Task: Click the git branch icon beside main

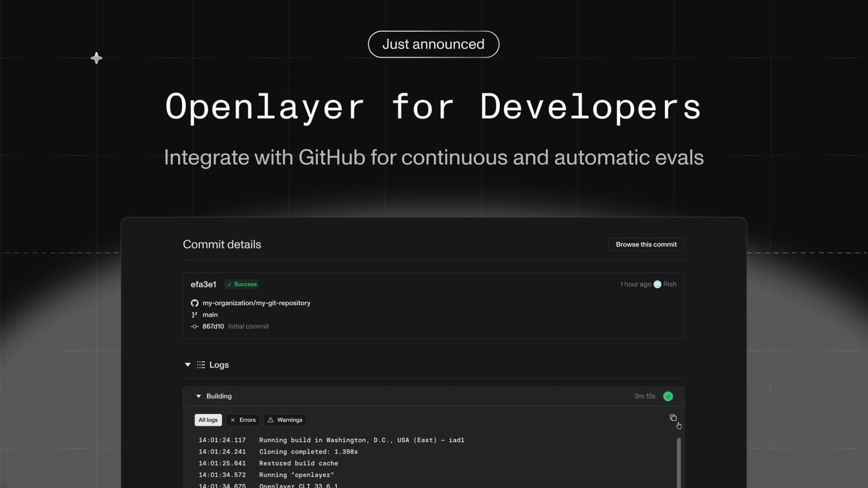Action: pos(195,315)
